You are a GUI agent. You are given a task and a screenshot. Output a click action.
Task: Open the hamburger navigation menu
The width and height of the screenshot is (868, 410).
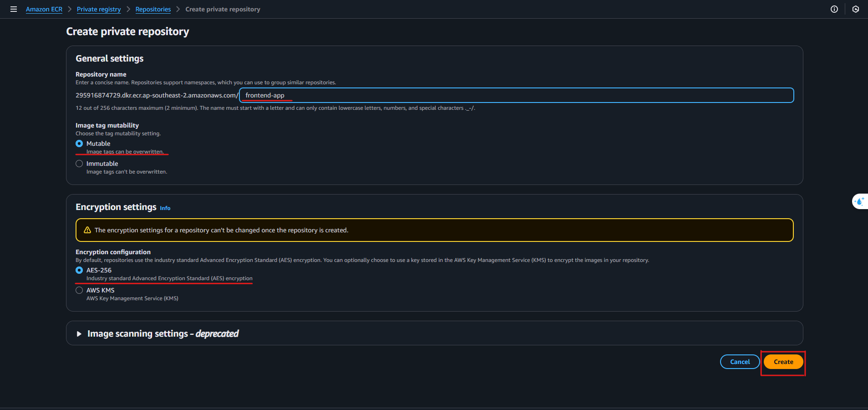pos(14,9)
